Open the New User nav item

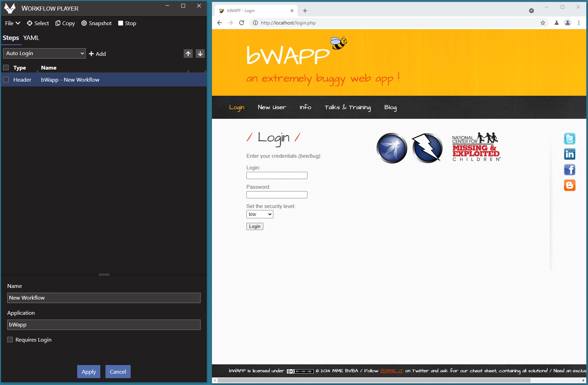pyautogui.click(x=272, y=107)
